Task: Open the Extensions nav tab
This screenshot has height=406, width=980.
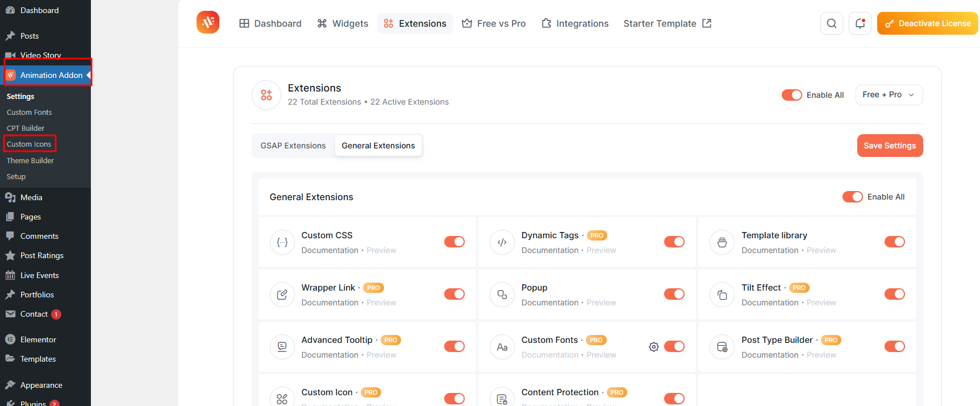Action: point(415,23)
